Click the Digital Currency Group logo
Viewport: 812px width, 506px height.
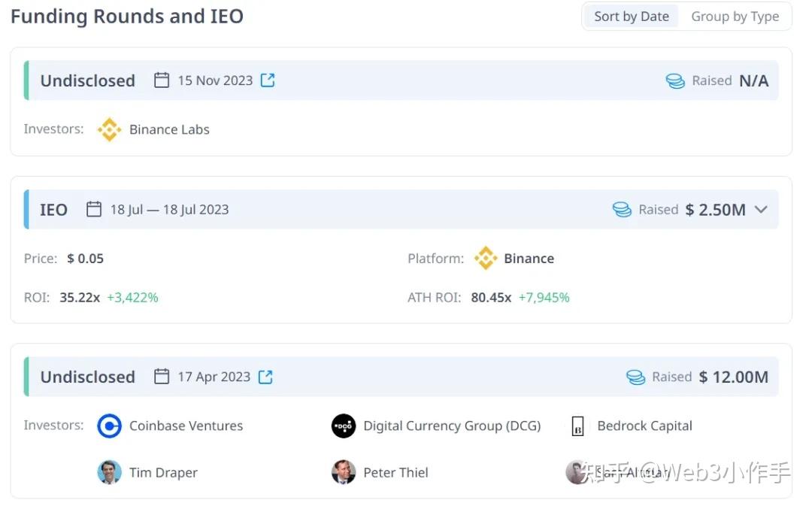tap(344, 426)
